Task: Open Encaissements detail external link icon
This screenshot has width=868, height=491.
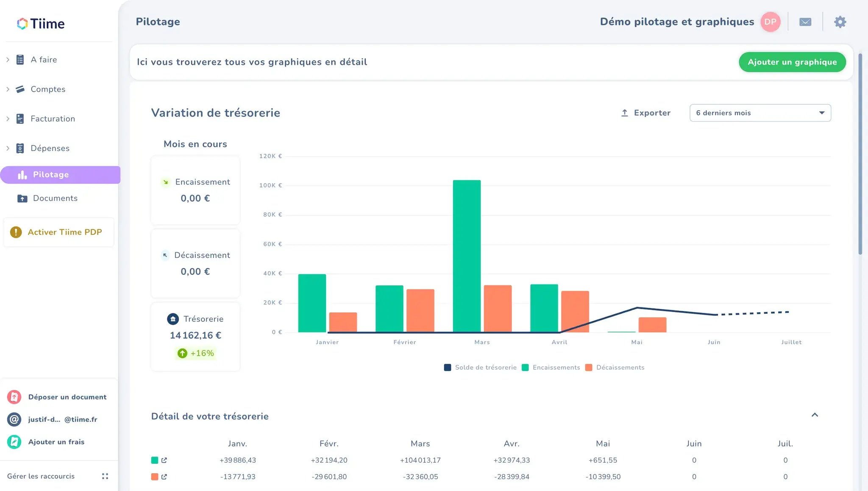Action: coord(164,460)
